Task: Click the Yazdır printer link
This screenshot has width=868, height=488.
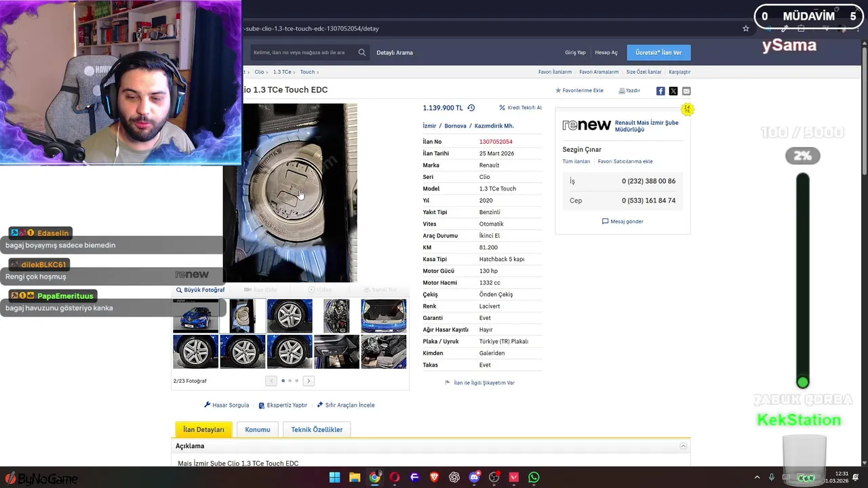Action: click(x=629, y=90)
